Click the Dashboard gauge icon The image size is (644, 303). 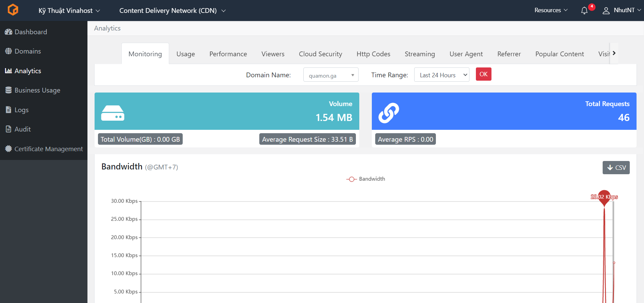click(8, 32)
